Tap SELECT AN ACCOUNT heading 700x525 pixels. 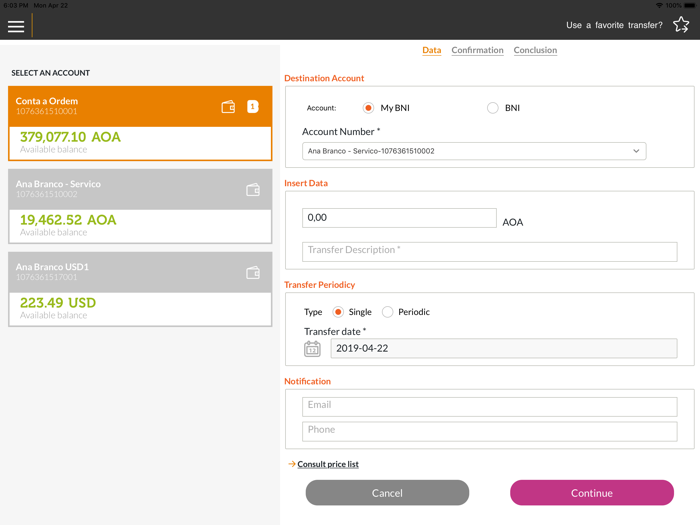[x=50, y=73]
